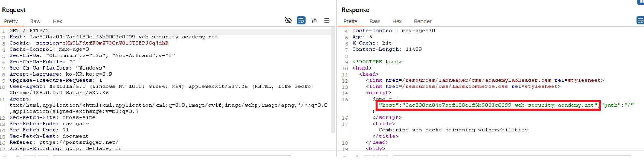Click the User-Agent header line
The height and width of the screenshot is (160, 644).
[x=161, y=87]
